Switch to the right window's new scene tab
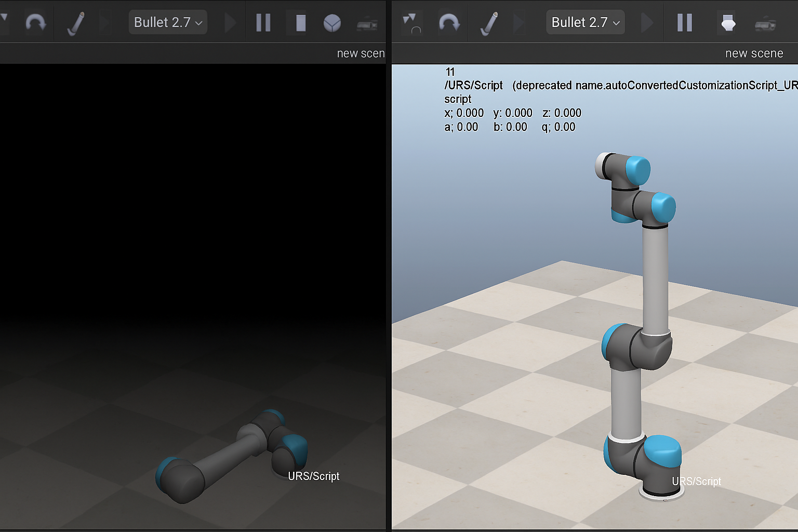This screenshot has height=532, width=798. click(x=753, y=54)
